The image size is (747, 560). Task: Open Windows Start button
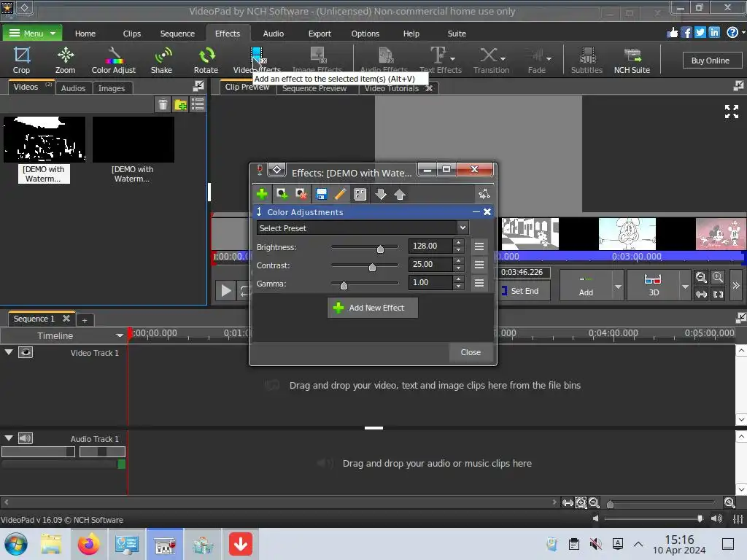tap(16, 544)
